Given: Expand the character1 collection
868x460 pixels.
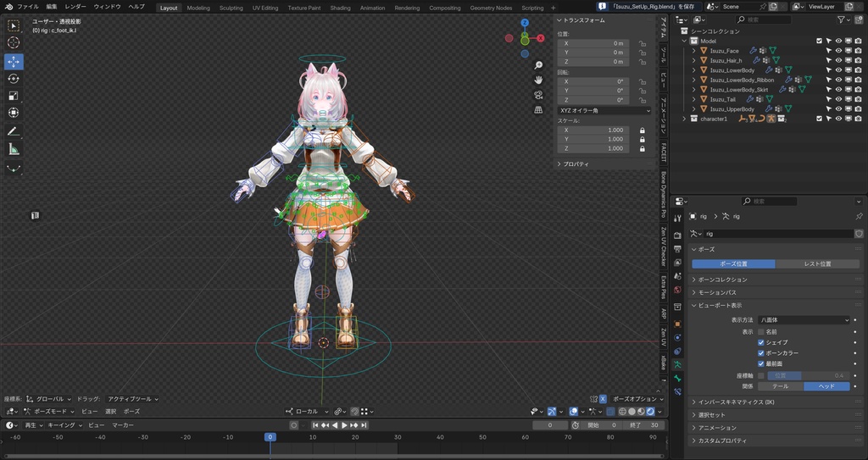Looking at the screenshot, I should click(684, 119).
